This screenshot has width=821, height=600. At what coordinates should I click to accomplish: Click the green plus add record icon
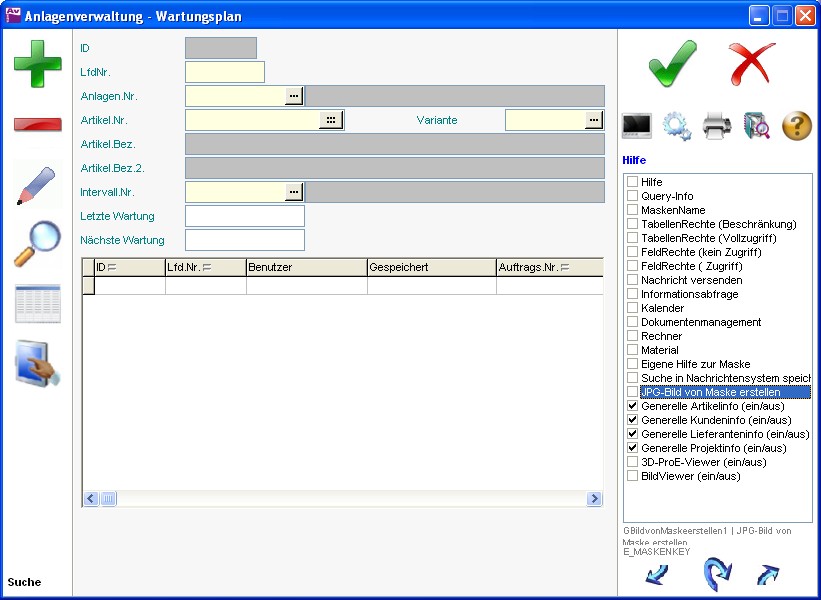click(37, 63)
